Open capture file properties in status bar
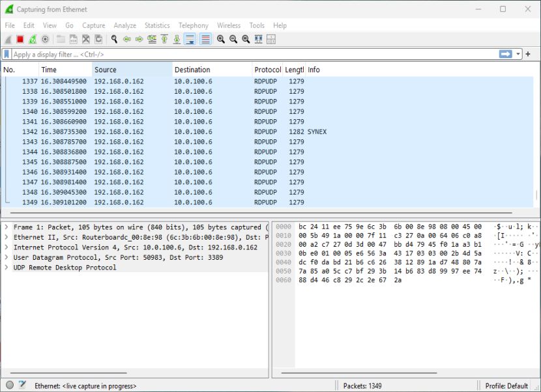541x392 pixels. (x=22, y=385)
